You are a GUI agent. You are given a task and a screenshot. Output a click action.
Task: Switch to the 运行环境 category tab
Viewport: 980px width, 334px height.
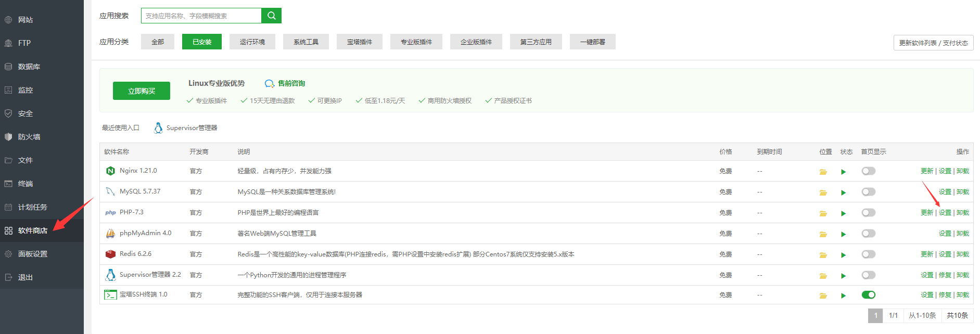[252, 42]
